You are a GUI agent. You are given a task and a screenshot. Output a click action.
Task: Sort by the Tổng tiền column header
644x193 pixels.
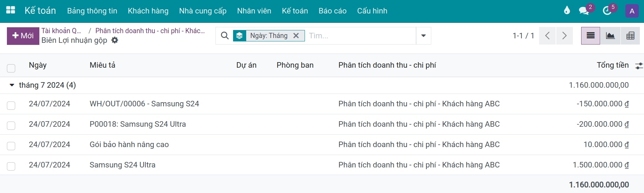[x=613, y=65]
